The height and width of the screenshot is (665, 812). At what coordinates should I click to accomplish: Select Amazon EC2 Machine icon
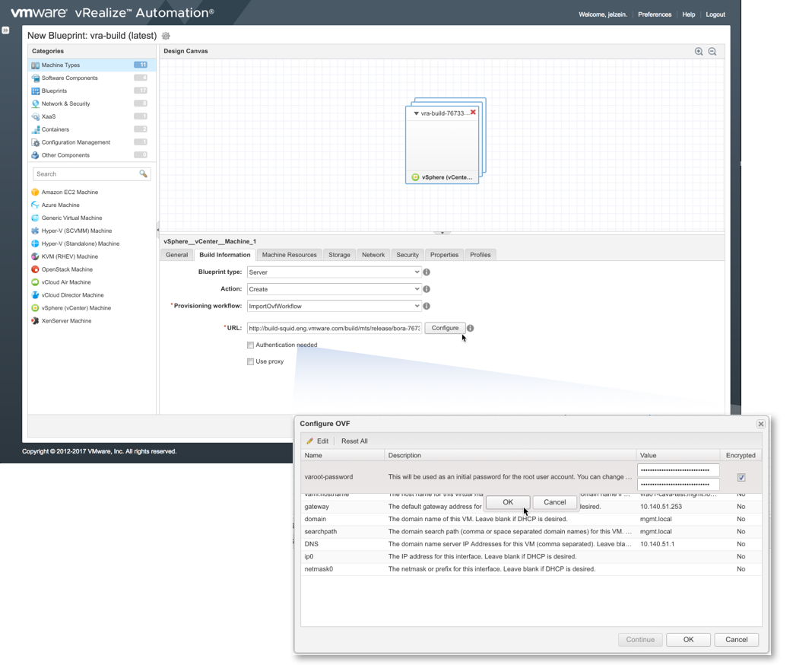35,192
